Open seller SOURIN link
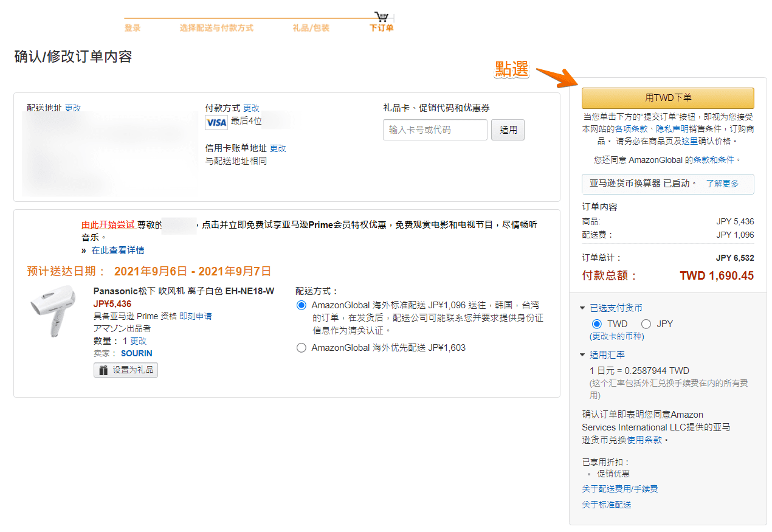 137,353
